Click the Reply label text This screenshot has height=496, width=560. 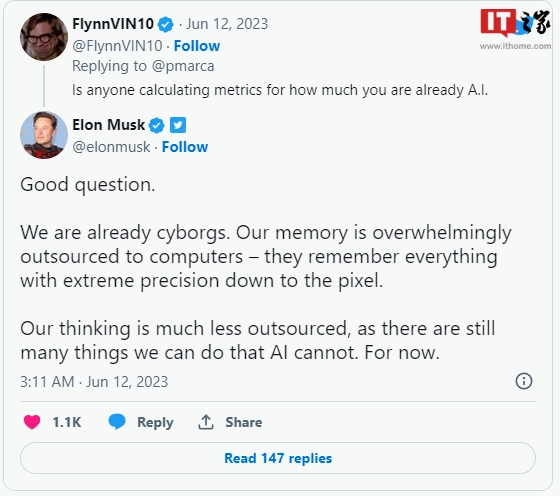(x=155, y=422)
